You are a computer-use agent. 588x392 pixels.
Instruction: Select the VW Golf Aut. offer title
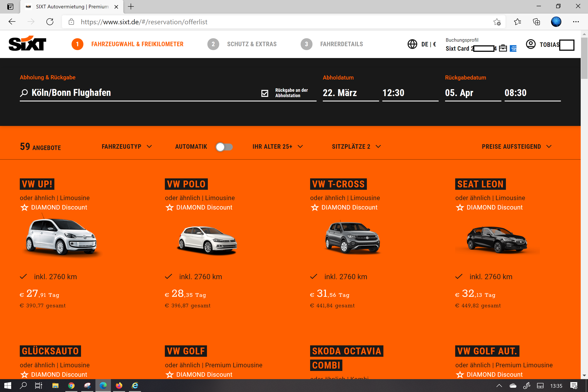point(487,351)
